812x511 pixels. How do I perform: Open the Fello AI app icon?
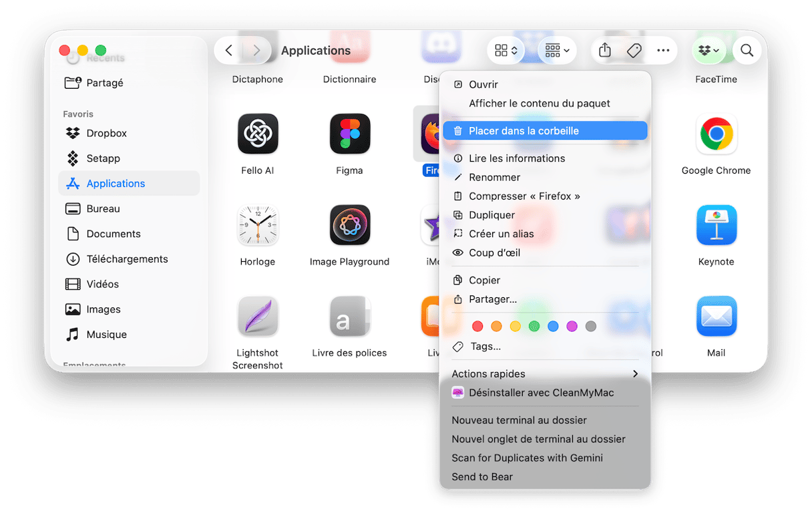tap(258, 134)
